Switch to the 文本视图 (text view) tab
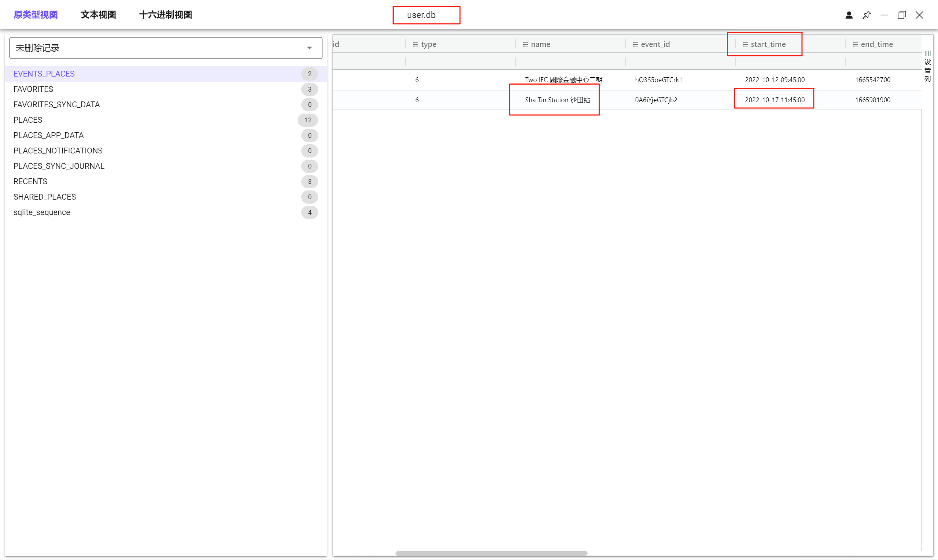 click(98, 15)
